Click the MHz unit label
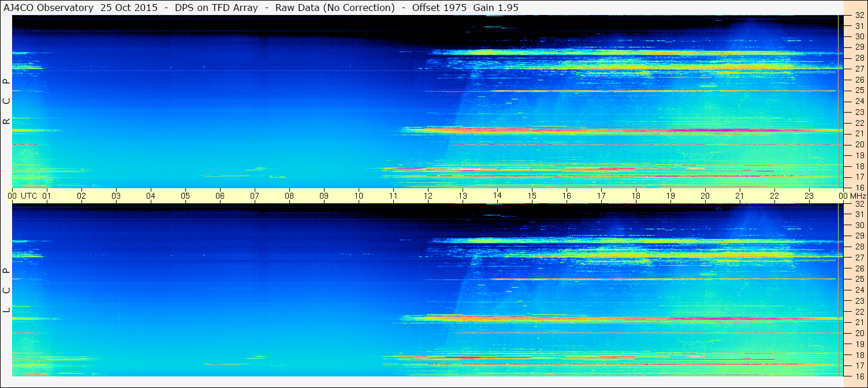The width and height of the screenshot is (868, 388). pos(858,196)
